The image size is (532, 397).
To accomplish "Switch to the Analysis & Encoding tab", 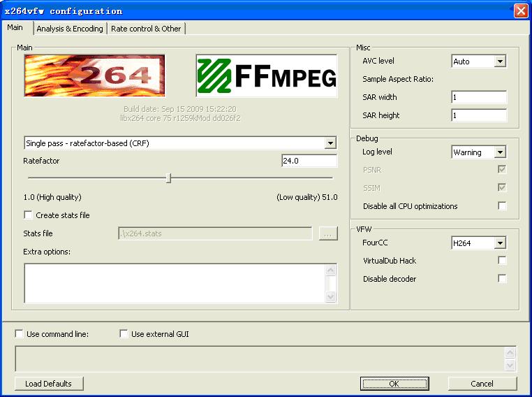I will click(70, 29).
